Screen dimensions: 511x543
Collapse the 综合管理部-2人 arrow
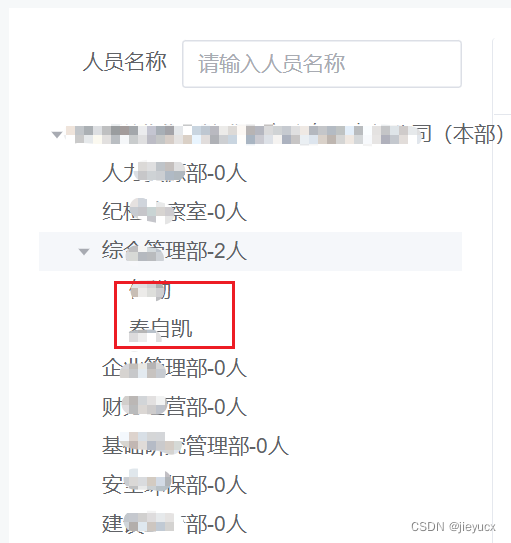[x=84, y=251]
